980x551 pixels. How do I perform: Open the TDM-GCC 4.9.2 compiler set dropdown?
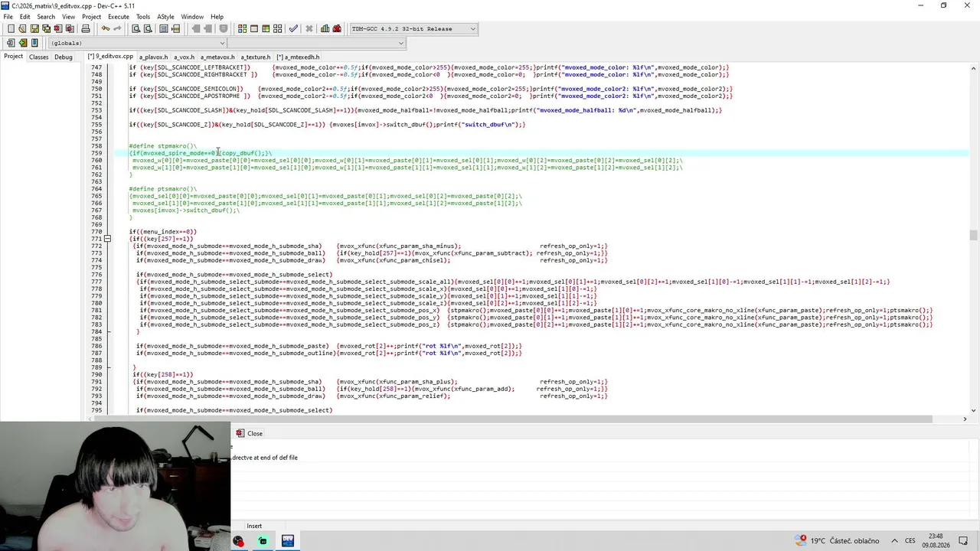click(413, 29)
